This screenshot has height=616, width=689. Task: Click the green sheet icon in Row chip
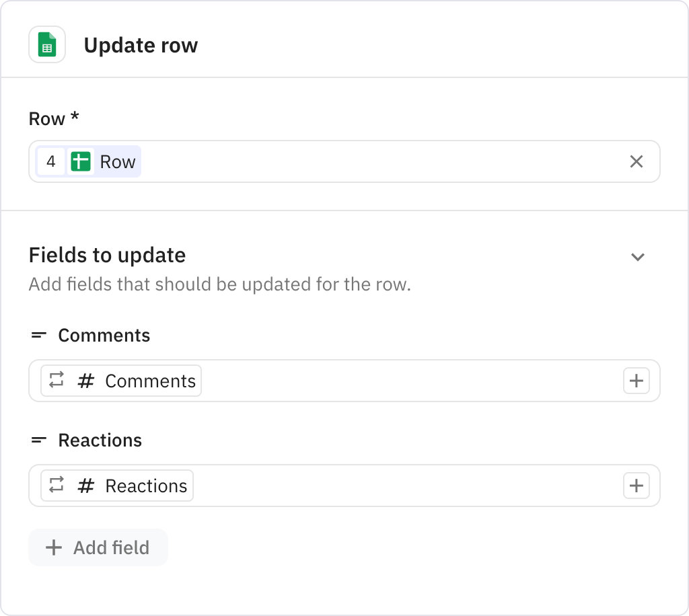coord(81,161)
